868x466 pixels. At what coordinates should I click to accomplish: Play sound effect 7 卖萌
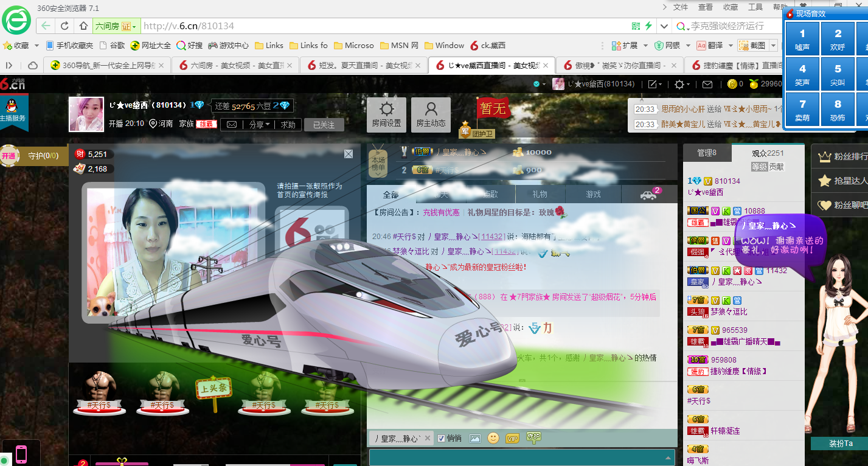coord(802,110)
